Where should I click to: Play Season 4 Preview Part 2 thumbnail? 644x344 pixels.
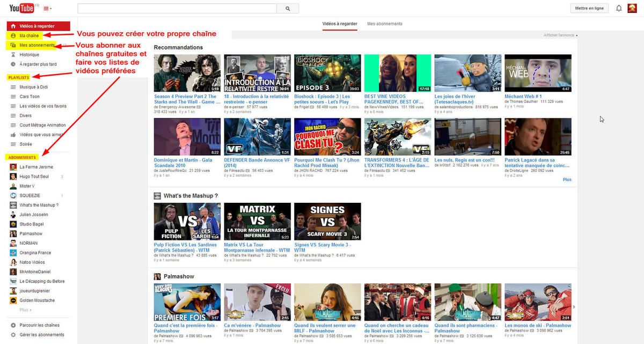tap(187, 73)
